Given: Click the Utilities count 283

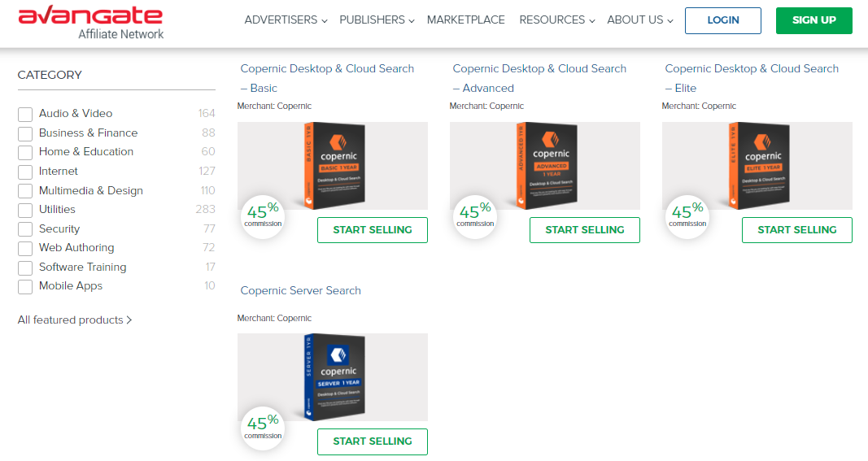Looking at the screenshot, I should [x=205, y=209].
